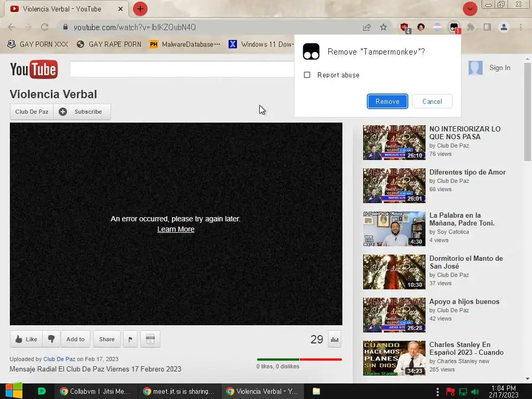Open La Palabra en la Mañana thumbnail

394,229
